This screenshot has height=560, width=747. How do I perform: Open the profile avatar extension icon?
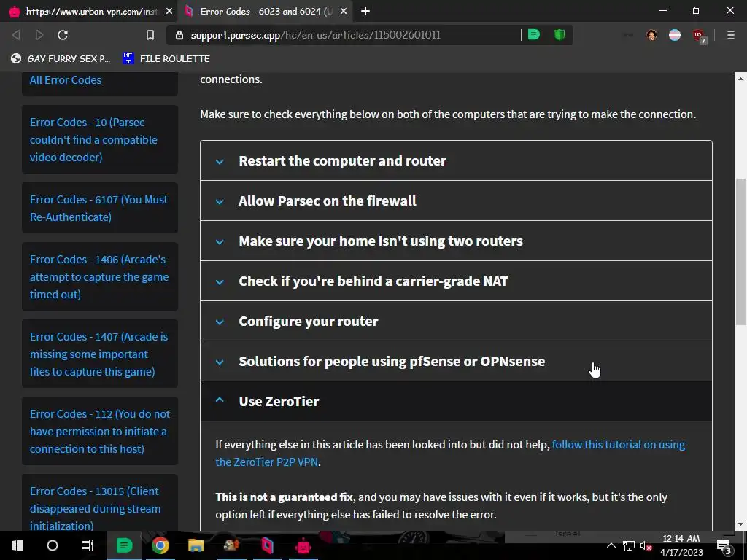[x=651, y=35]
